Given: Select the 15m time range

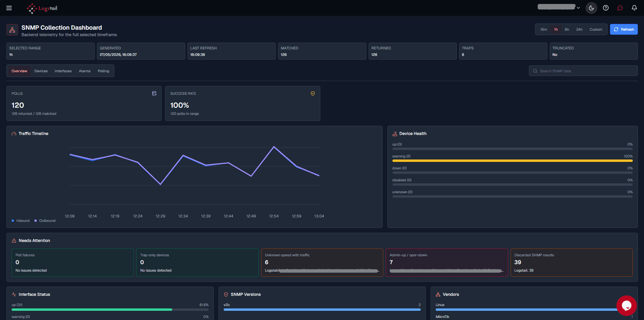Looking at the screenshot, I should [544, 29].
